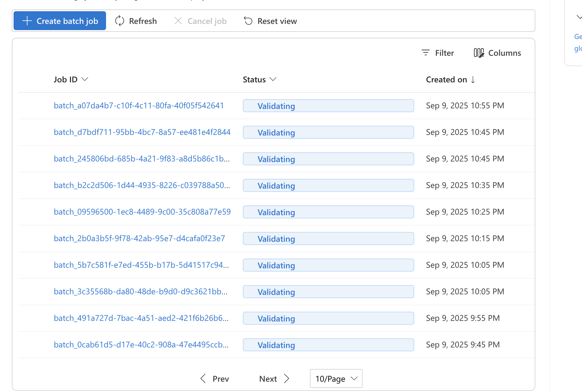Screen dimensions: 582x392
Task: Click the Create batch job button
Action: [59, 21]
